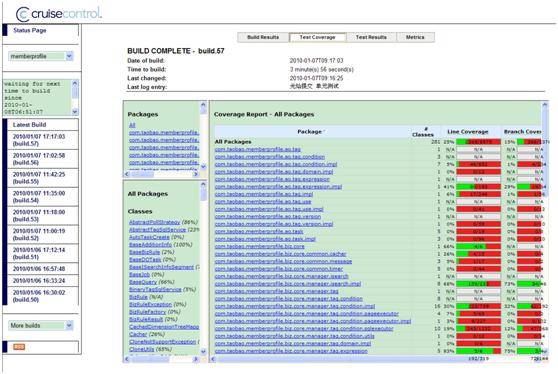Viewport: 558px width, 374px height.
Task: Open the memberprofile project dropdown
Action: point(41,56)
